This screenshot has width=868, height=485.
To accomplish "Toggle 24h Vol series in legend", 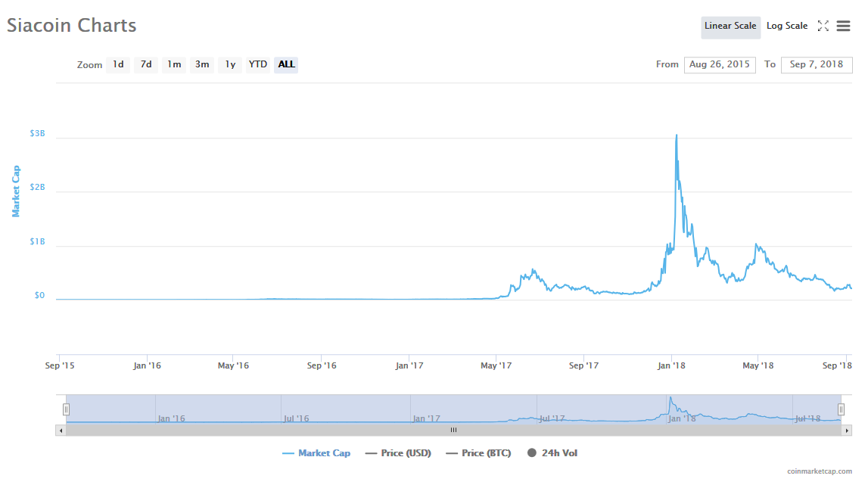I will tap(552, 453).
